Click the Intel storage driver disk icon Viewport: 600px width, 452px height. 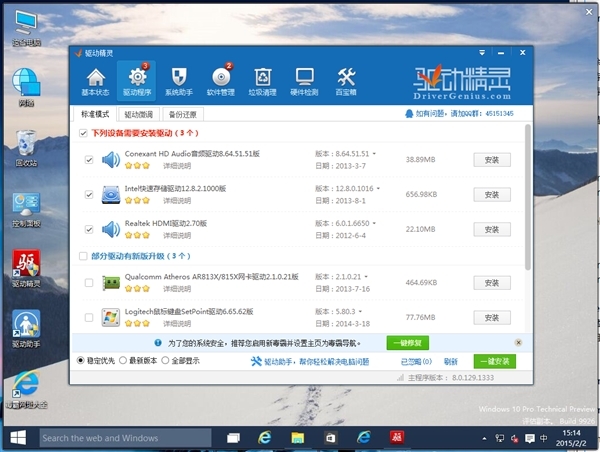pos(111,194)
